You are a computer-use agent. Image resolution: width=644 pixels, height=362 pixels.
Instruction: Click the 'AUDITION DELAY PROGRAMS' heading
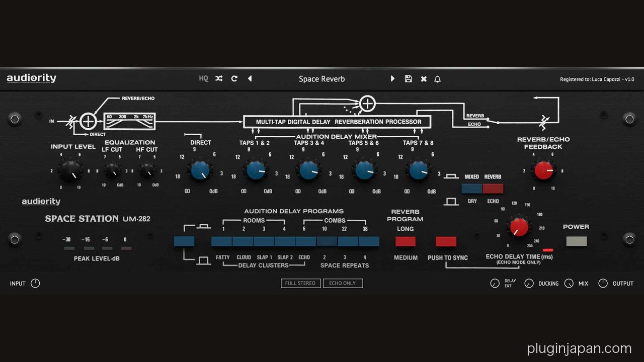pyautogui.click(x=294, y=211)
